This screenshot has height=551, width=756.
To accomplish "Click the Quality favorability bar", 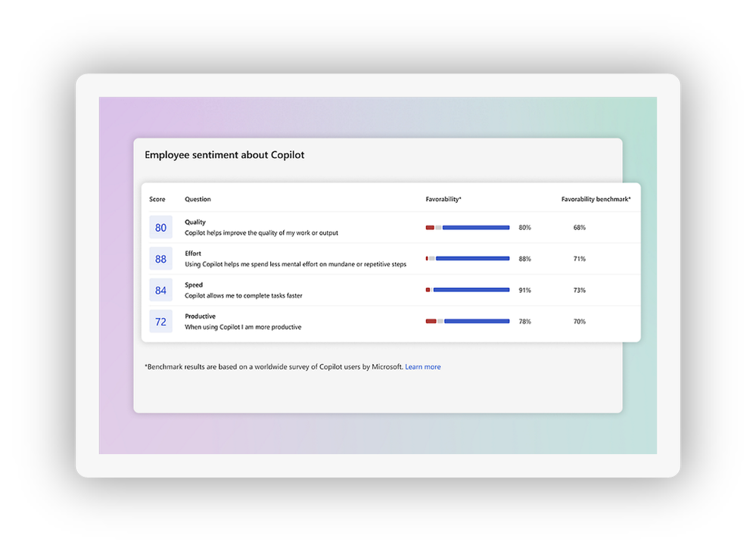I will pos(468,228).
